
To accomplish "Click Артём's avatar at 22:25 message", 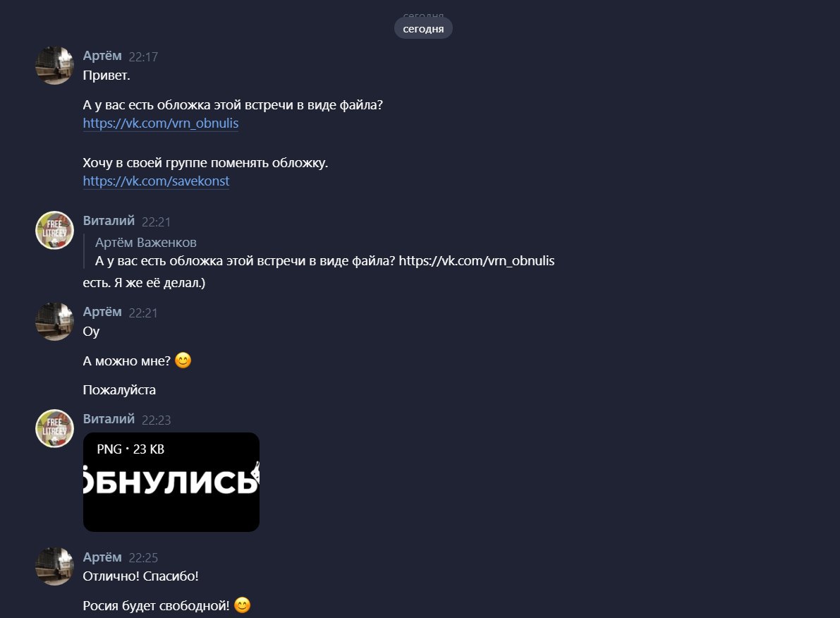I will coord(54,566).
